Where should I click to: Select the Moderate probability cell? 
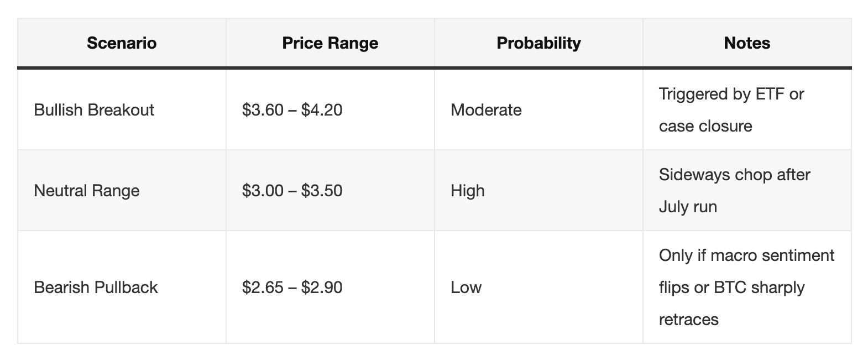click(486, 110)
